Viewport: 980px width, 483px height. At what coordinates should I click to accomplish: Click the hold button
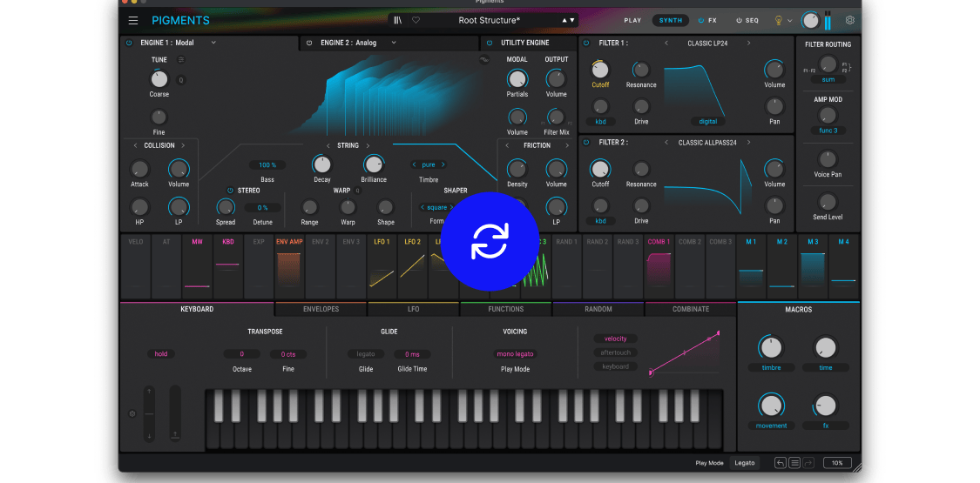point(161,354)
